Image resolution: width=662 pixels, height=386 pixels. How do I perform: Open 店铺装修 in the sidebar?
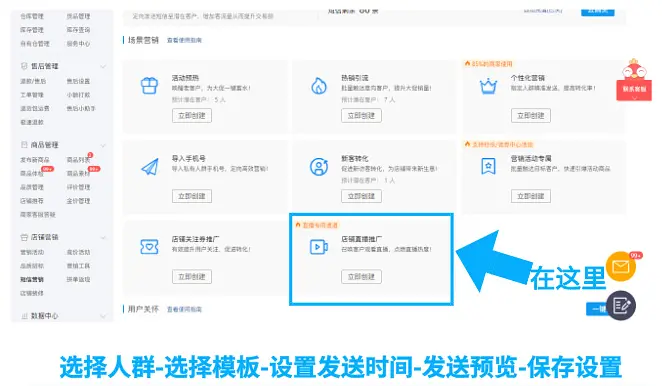[32, 293]
